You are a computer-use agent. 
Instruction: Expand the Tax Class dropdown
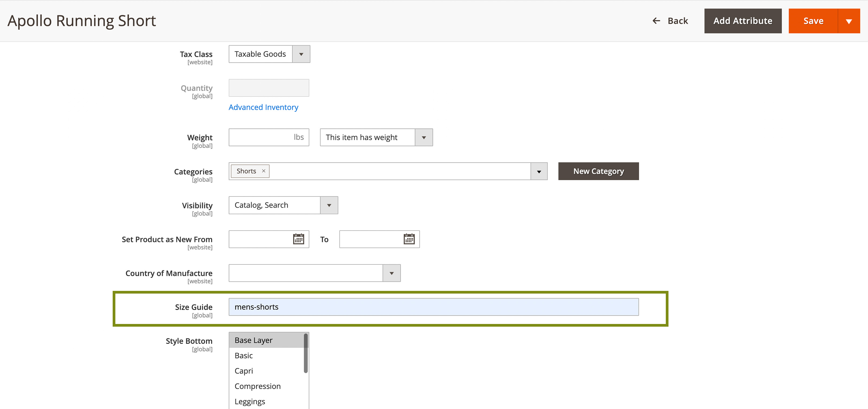click(x=301, y=54)
